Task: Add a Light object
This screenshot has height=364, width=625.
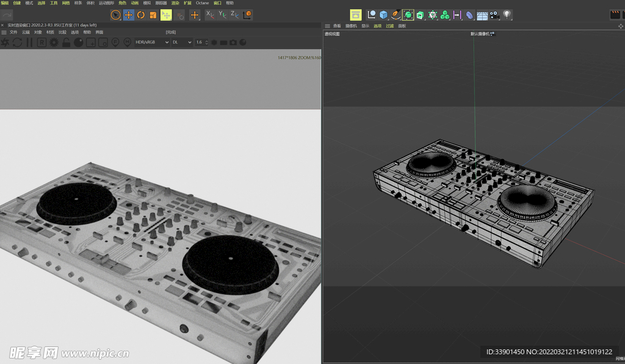Action: 507,15
